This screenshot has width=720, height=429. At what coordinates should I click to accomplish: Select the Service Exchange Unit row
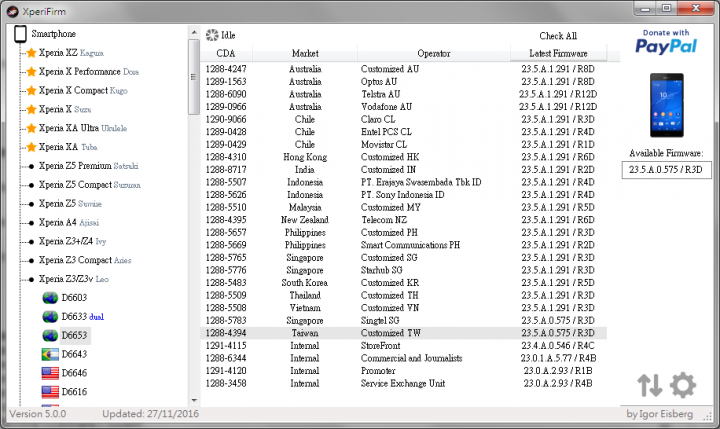[404, 383]
